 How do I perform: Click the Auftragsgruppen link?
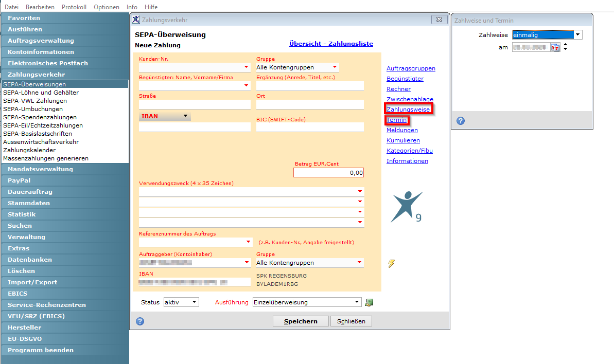411,68
